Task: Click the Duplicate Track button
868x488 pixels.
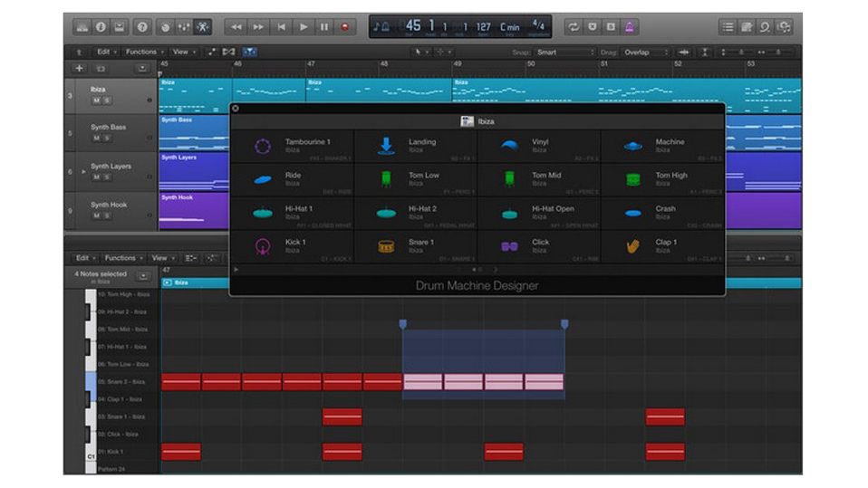Action: (101, 69)
